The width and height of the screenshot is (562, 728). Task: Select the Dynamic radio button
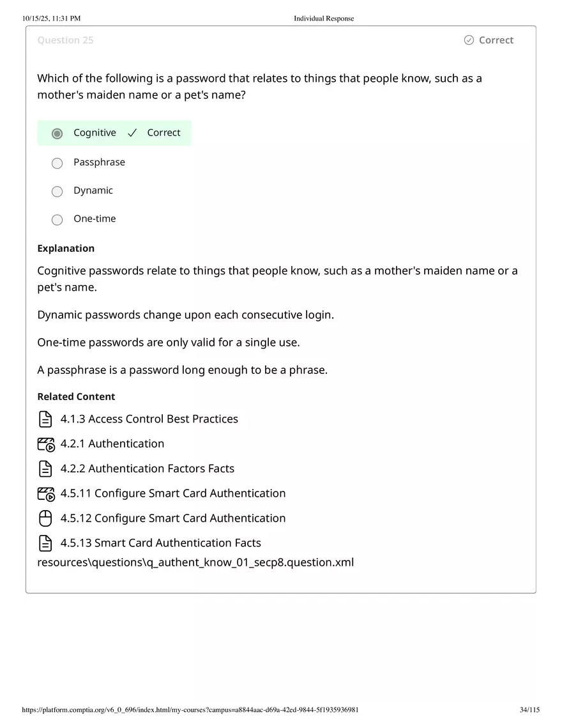pyautogui.click(x=57, y=191)
